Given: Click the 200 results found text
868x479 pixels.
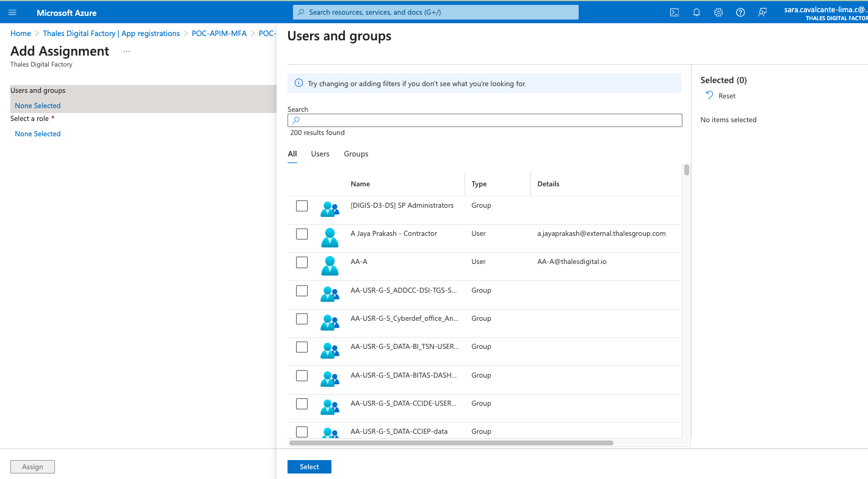Looking at the screenshot, I should pyautogui.click(x=317, y=133).
